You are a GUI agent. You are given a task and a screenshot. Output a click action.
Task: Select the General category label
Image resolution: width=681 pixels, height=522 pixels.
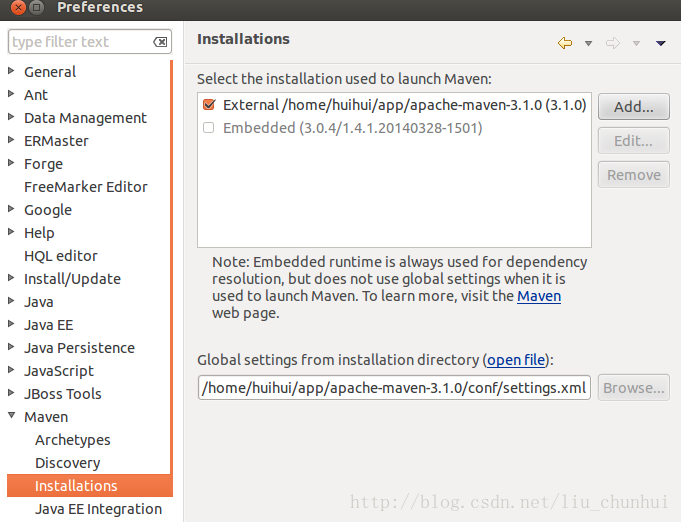(x=50, y=72)
